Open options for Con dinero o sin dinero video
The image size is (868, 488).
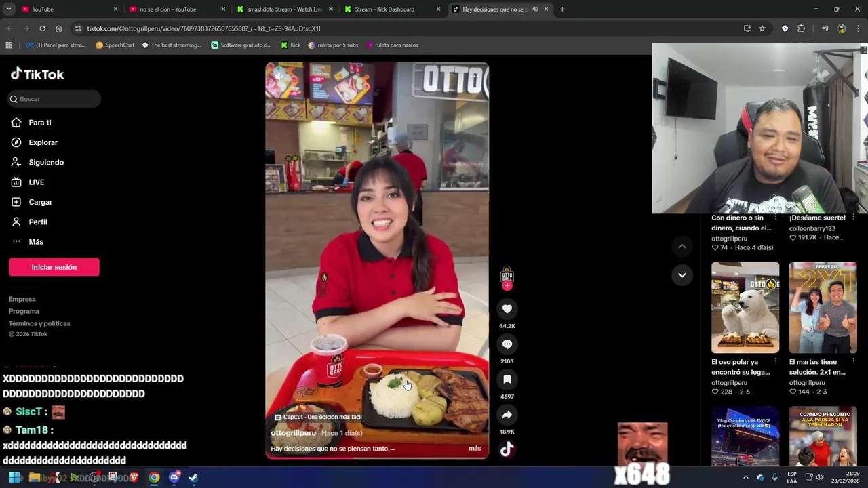(775, 218)
